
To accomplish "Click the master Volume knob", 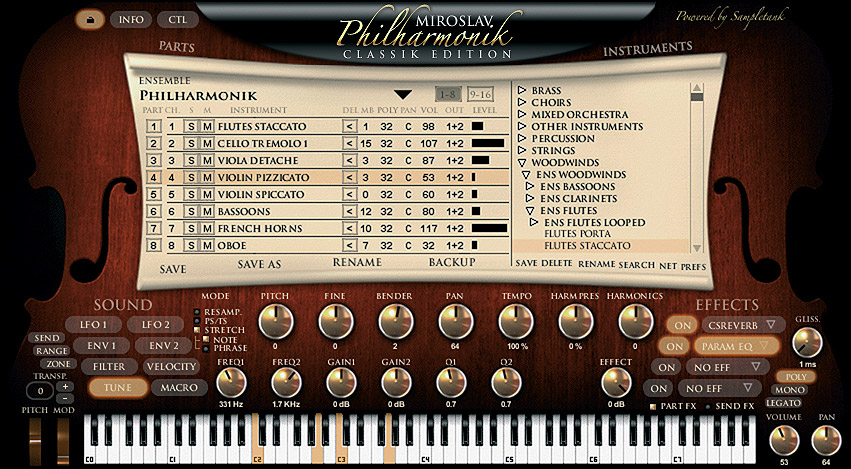I will click(783, 440).
